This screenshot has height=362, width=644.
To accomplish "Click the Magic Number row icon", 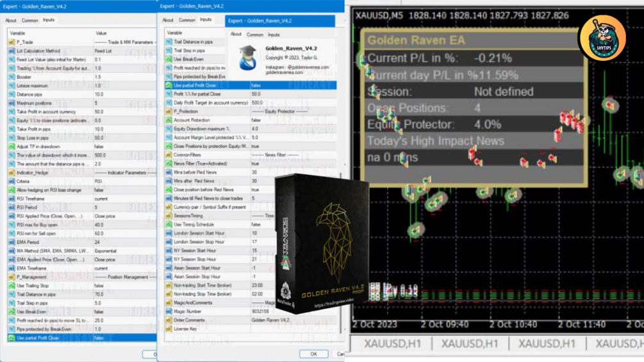I will (x=169, y=311).
